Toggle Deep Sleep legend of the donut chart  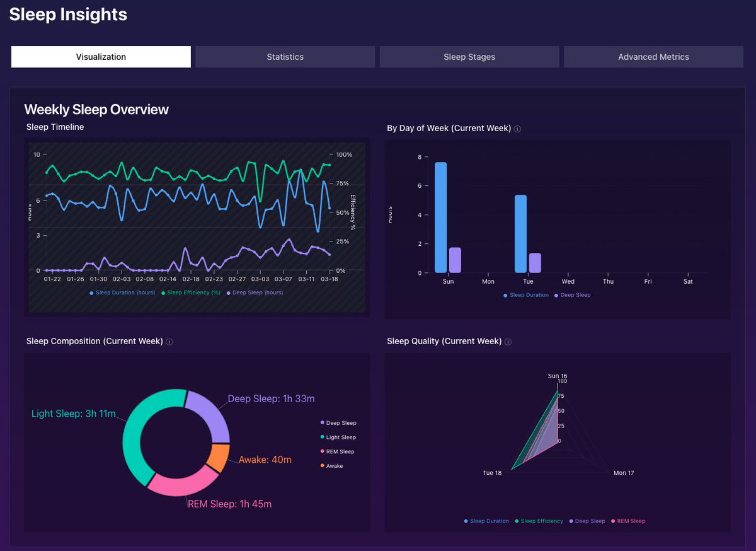tap(338, 423)
